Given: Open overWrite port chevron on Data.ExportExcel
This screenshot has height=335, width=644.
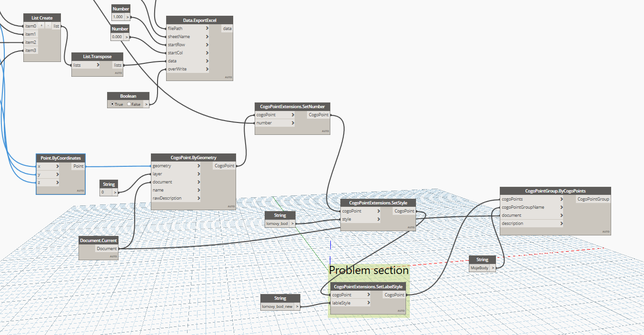Looking at the screenshot, I should point(207,69).
